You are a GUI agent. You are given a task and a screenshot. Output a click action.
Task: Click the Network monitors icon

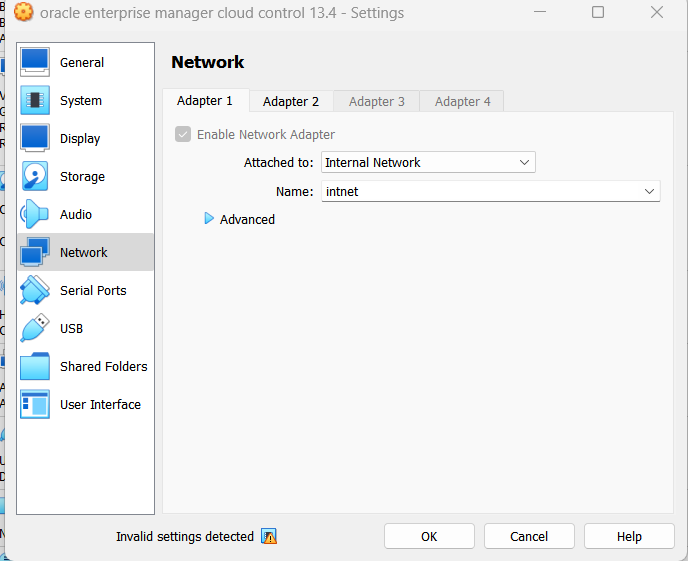(35, 252)
